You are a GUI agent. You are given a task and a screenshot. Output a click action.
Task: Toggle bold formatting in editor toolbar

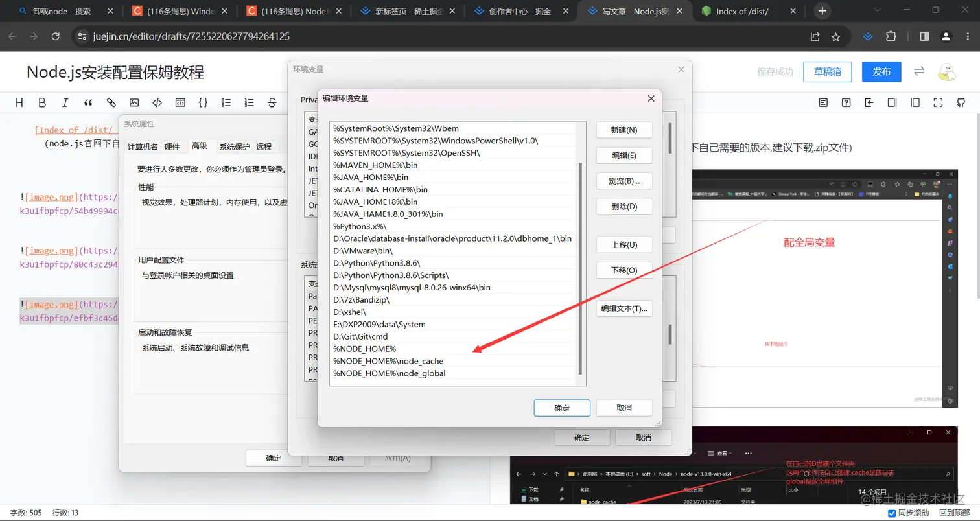click(x=42, y=102)
